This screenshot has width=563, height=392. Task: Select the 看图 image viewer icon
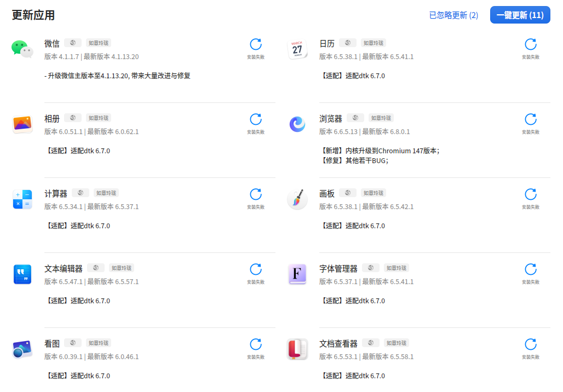22,349
